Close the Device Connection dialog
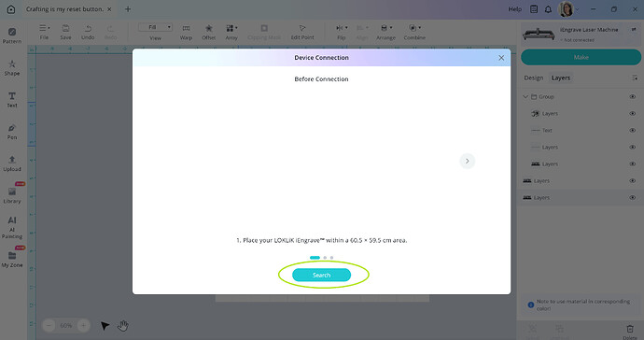The width and height of the screenshot is (644, 340). (501, 58)
